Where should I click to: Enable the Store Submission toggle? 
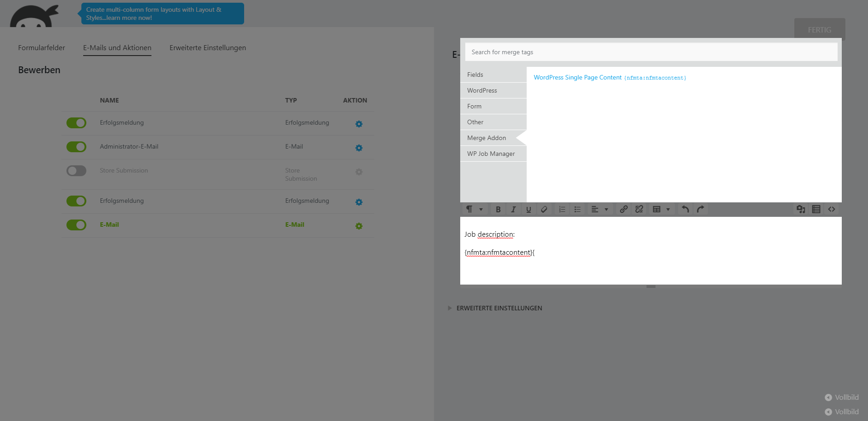click(76, 171)
